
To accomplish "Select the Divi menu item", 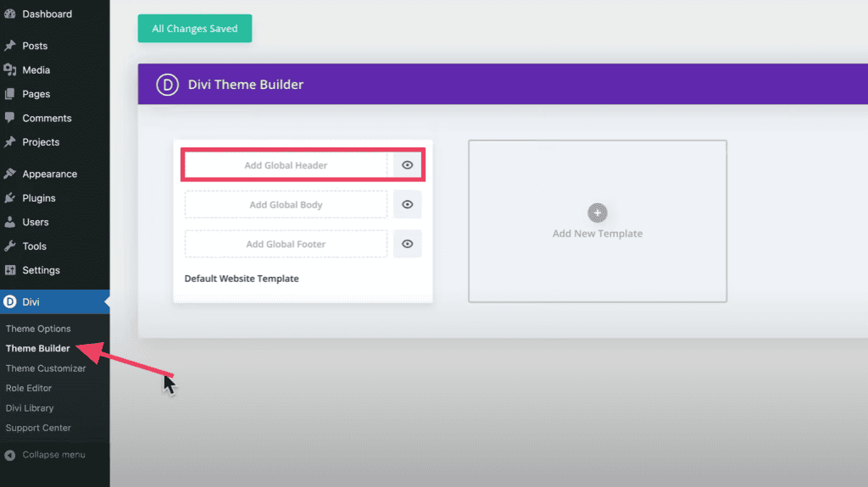I will (55, 302).
